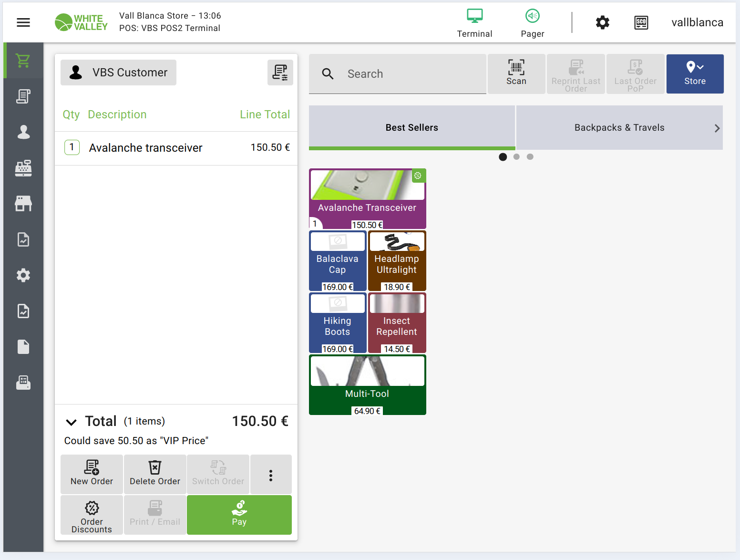Select third category page dot
The image size is (740, 560).
point(530,157)
